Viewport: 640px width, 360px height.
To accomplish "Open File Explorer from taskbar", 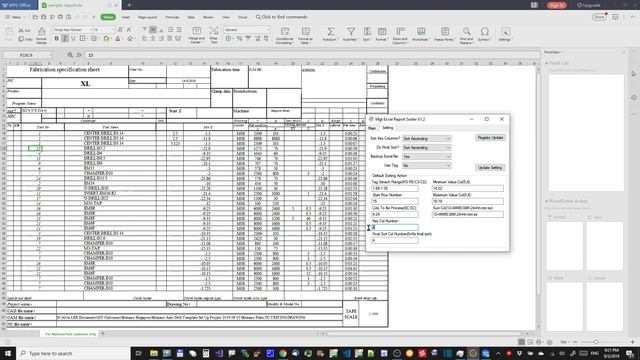I will click(154, 353).
